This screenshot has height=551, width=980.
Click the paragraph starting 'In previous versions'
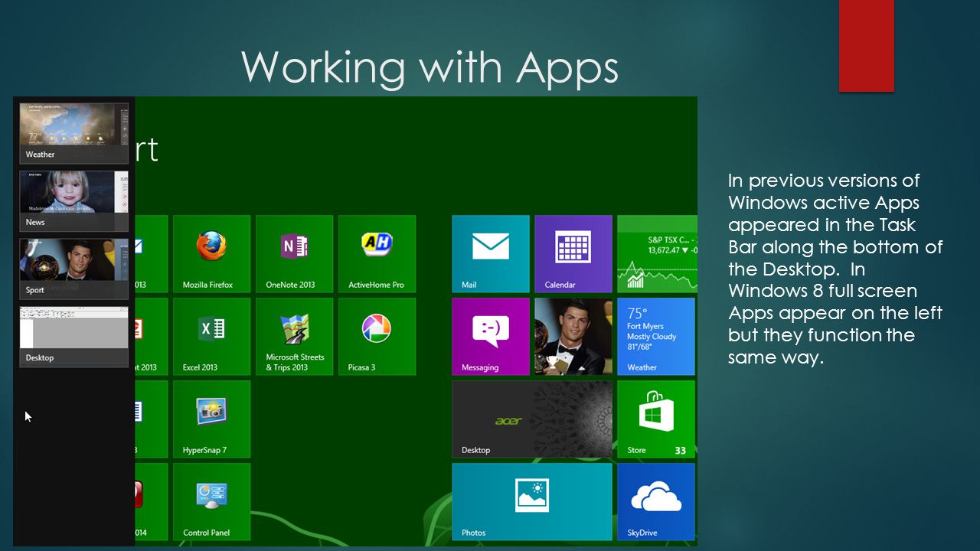pyautogui.click(x=835, y=269)
